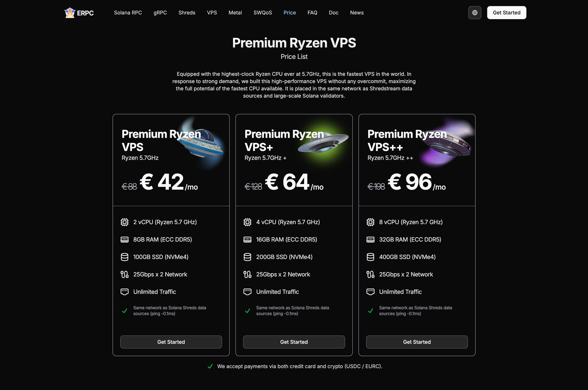Click the SSD storage icon on the VPS++ card
The image size is (588, 390).
[x=370, y=257]
